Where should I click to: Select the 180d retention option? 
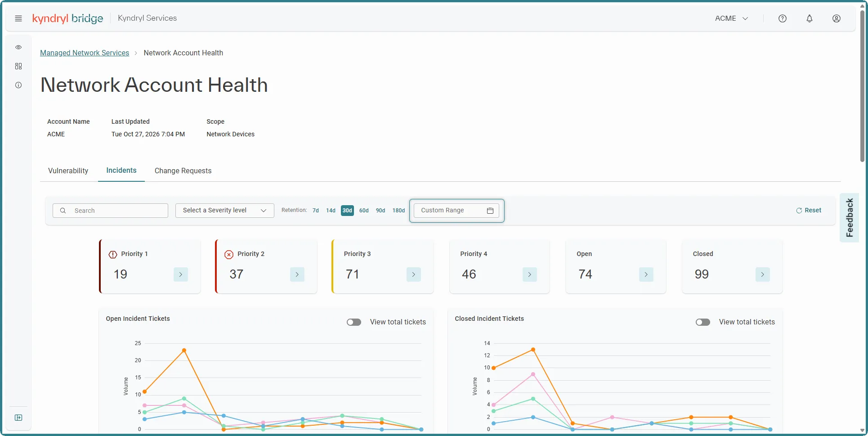point(398,211)
